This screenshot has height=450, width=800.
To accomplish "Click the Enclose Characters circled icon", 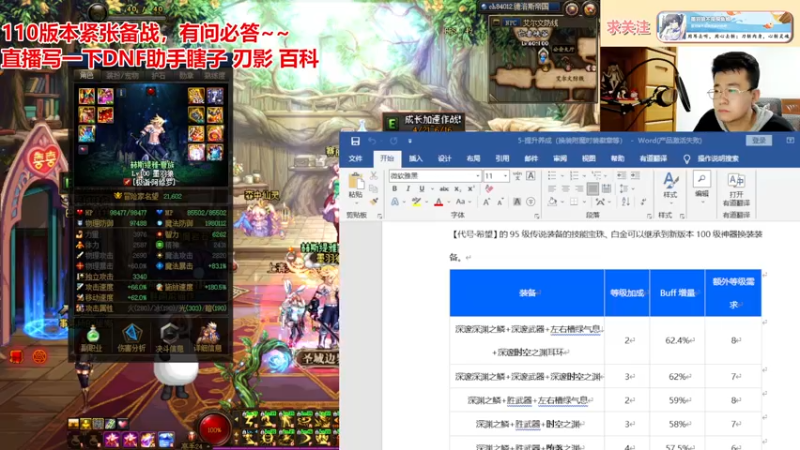I will [x=531, y=202].
